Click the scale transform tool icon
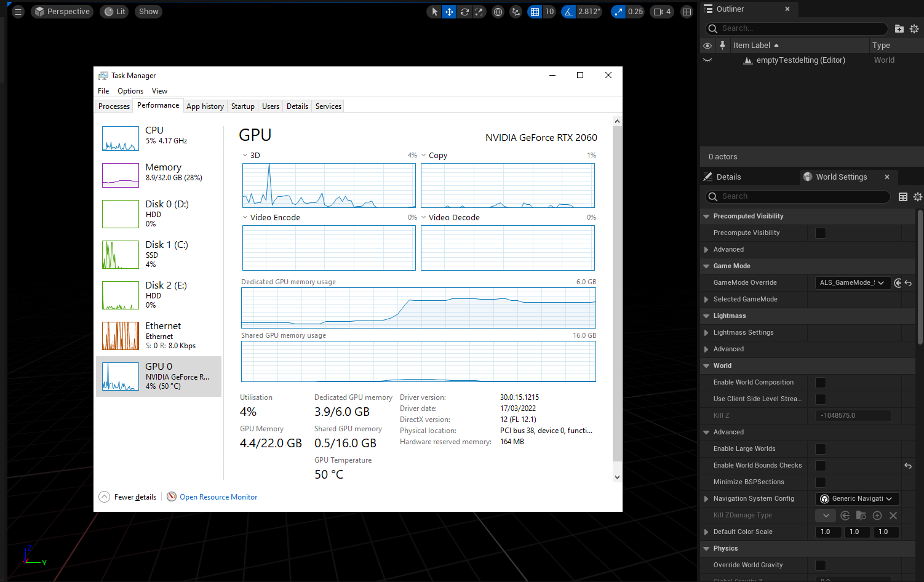 tap(479, 12)
